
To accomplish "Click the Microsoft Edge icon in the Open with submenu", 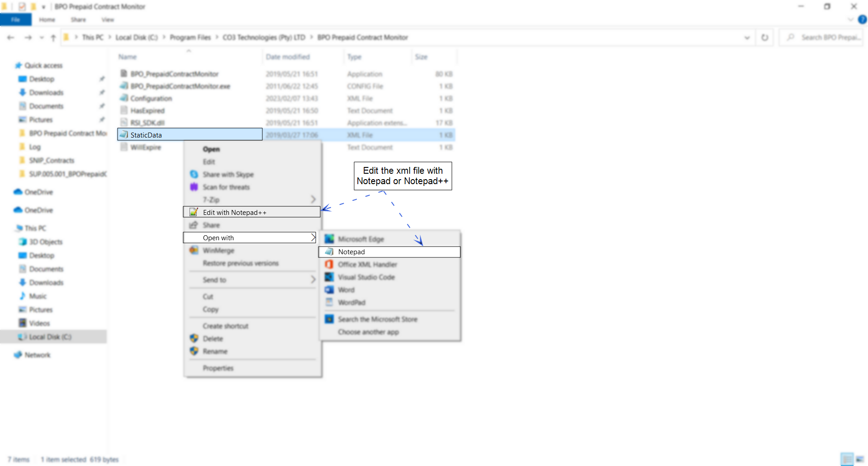I will pyautogui.click(x=329, y=239).
